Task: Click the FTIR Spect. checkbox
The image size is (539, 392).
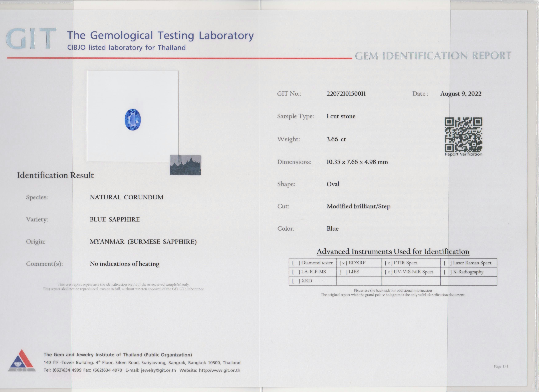Action: point(388,263)
